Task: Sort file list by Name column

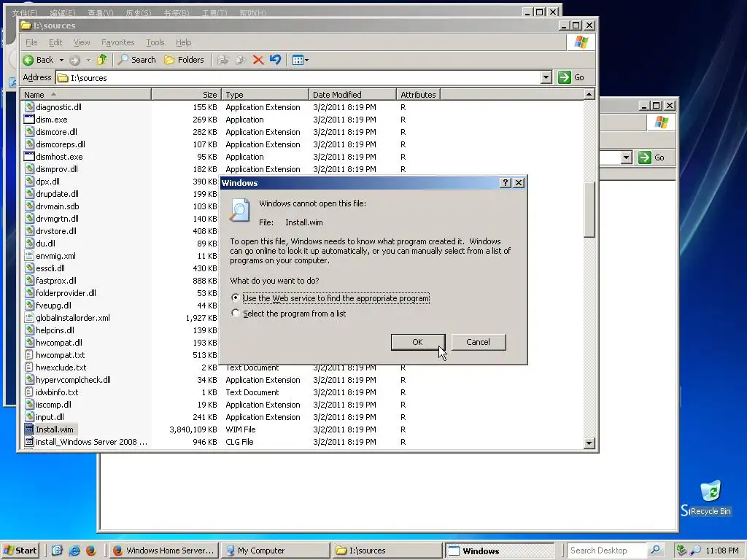Action: coord(86,94)
